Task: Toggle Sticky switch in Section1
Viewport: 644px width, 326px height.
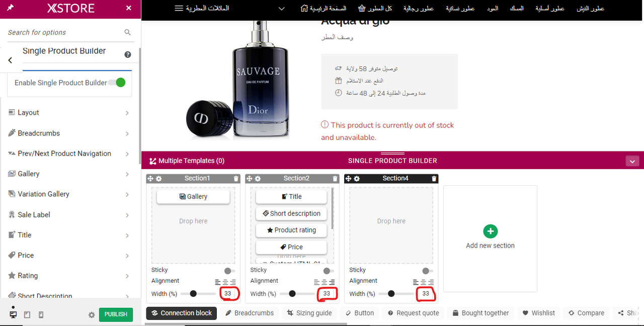Action: [229, 271]
